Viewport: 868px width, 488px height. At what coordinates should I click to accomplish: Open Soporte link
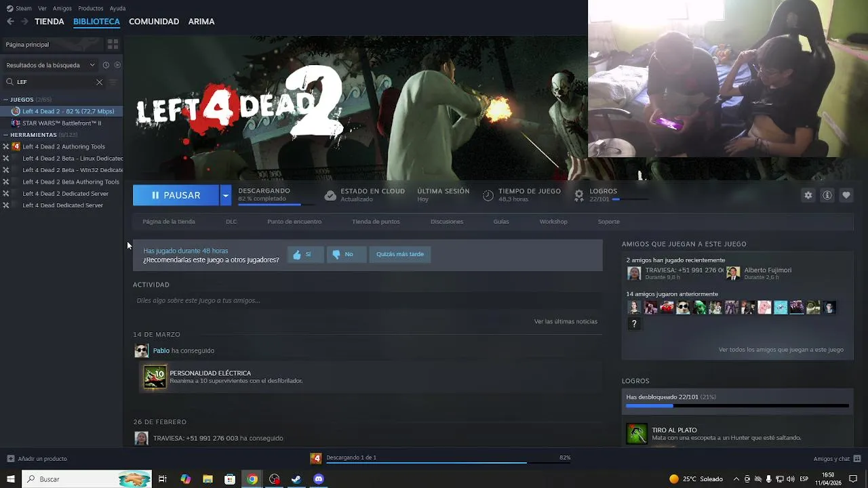coord(608,222)
